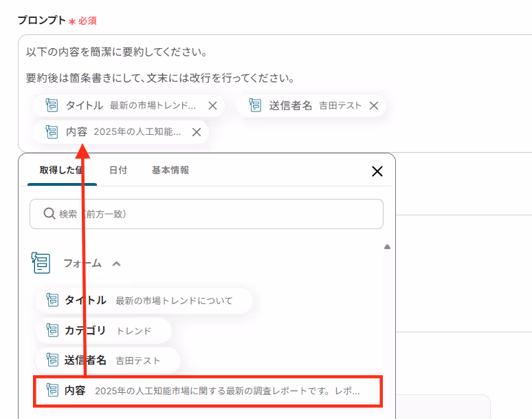532x419 pixels.
Task: Select the 取得した値 tab
Action: point(62,170)
